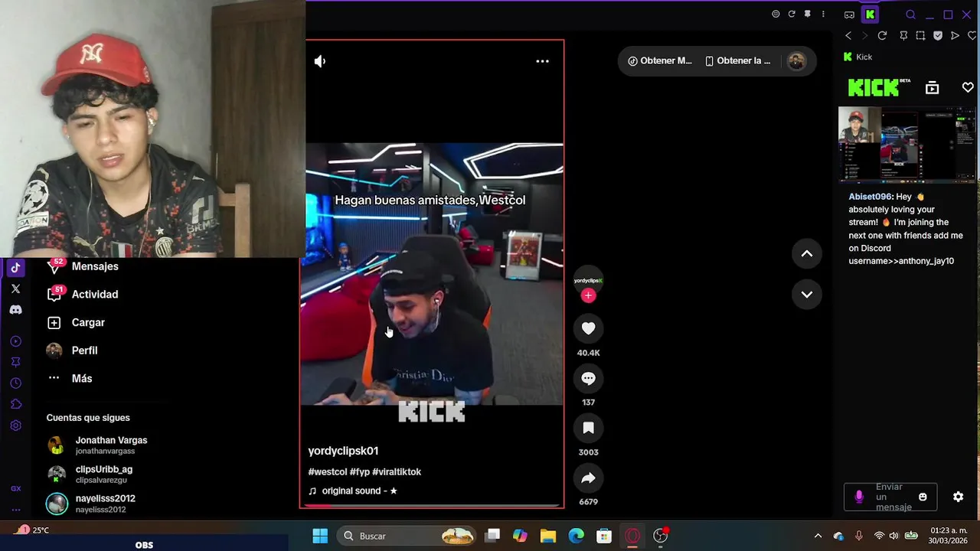Share the video using the arrow icon

tap(588, 478)
